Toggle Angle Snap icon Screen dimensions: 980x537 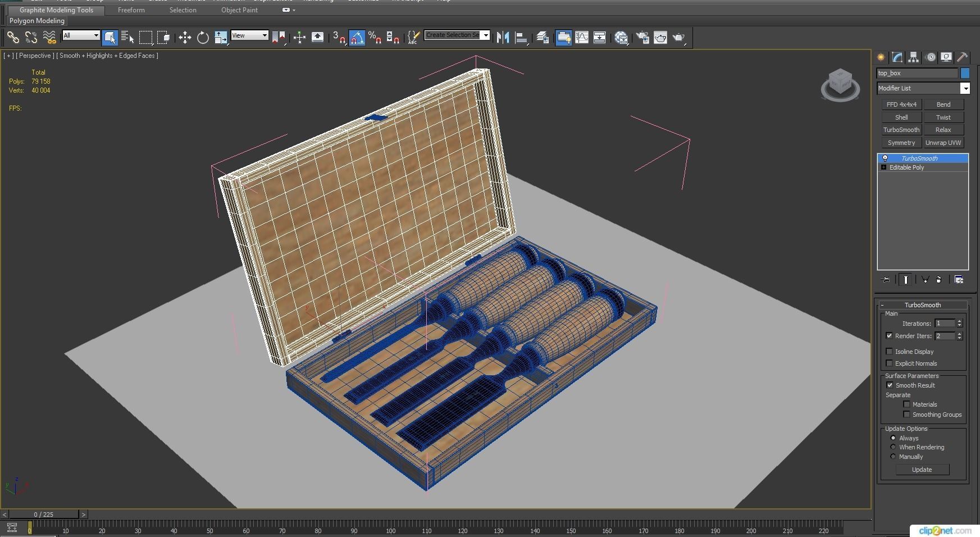pyautogui.click(x=357, y=38)
